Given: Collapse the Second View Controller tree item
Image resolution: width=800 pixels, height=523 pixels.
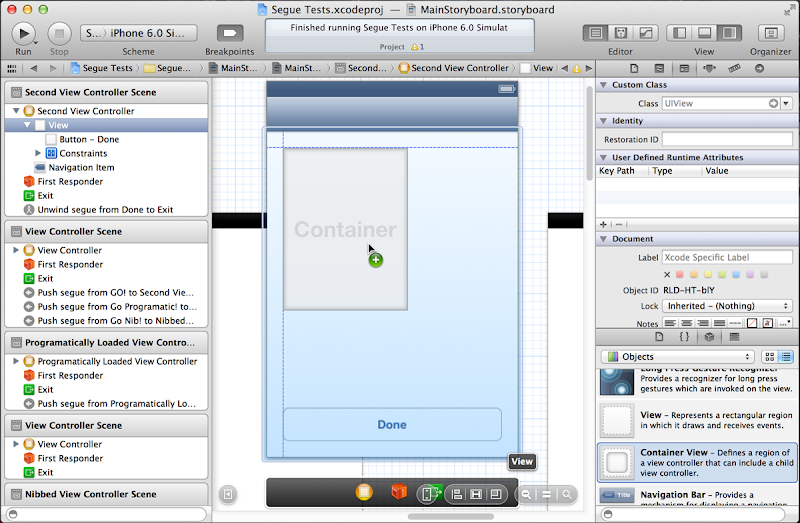Looking at the screenshot, I should pos(16,111).
